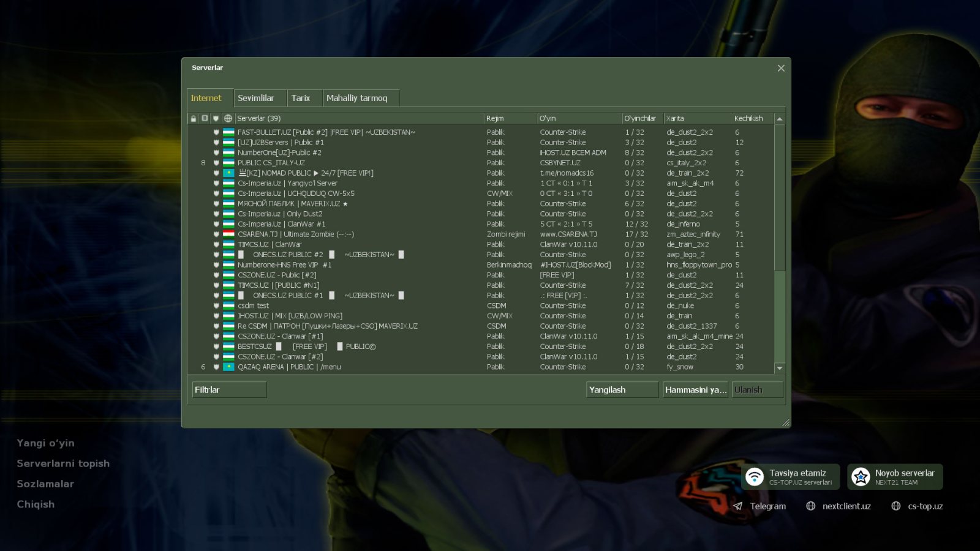Click the flag icon of NOMAD PUBLIC server
Screen dimensions: 980x551
(x=228, y=173)
